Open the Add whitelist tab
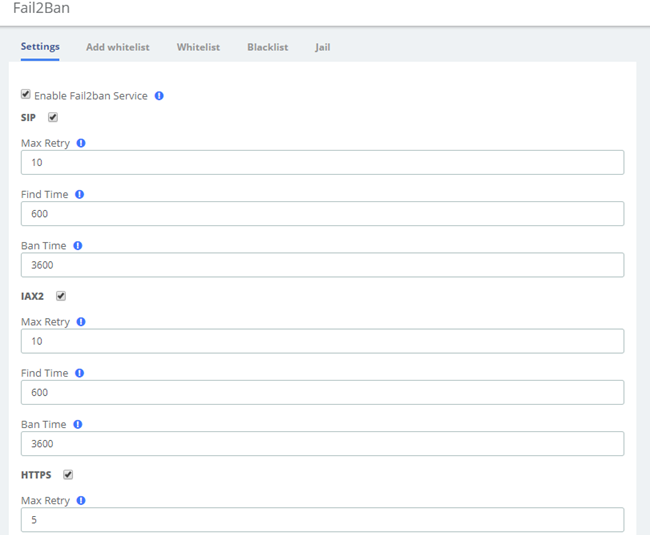Image resolution: width=650 pixels, height=535 pixels. (x=118, y=47)
